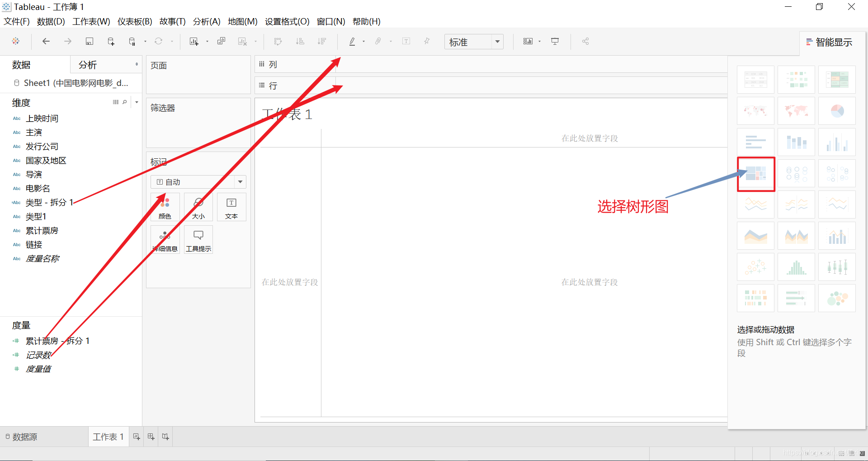Image resolution: width=868 pixels, height=461 pixels.
Task: Select the 电影名 dimension field
Action: click(38, 189)
